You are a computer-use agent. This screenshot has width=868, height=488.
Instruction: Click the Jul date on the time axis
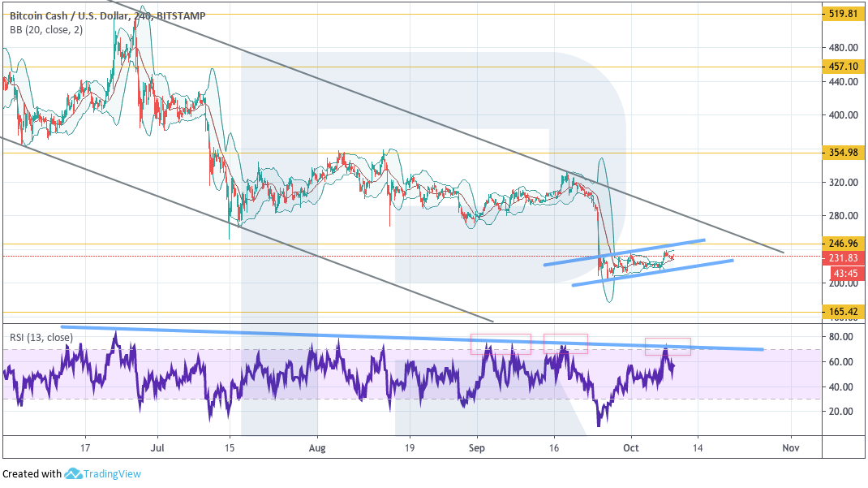[157, 447]
